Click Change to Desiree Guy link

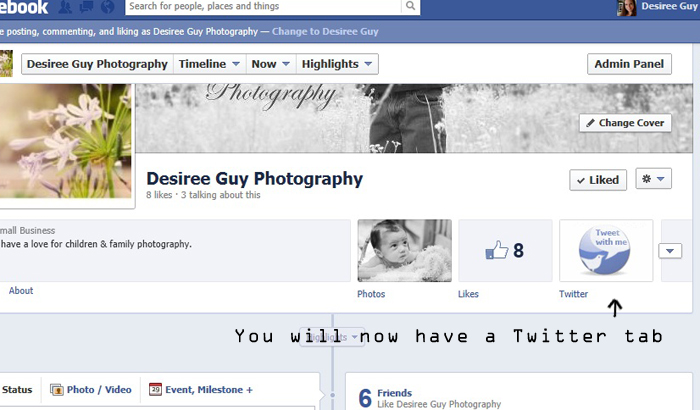325,31
